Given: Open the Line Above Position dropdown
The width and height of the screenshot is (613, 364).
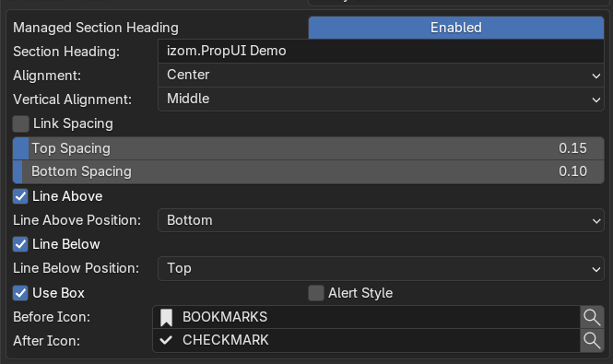Looking at the screenshot, I should pyautogui.click(x=382, y=220).
